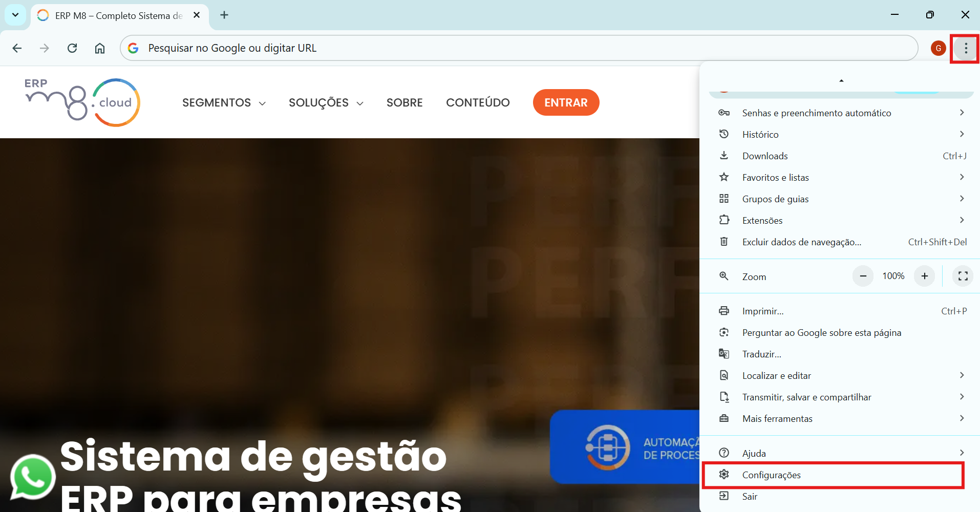The width and height of the screenshot is (980, 512).
Task: Click the profile avatar G icon
Action: coord(938,48)
